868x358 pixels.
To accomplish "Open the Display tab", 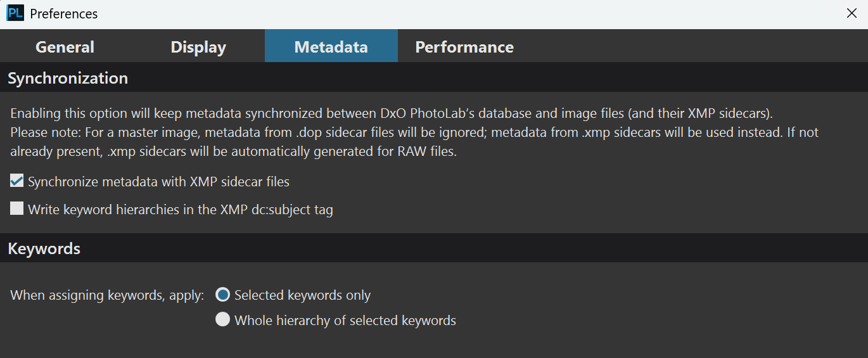I will 198,47.
